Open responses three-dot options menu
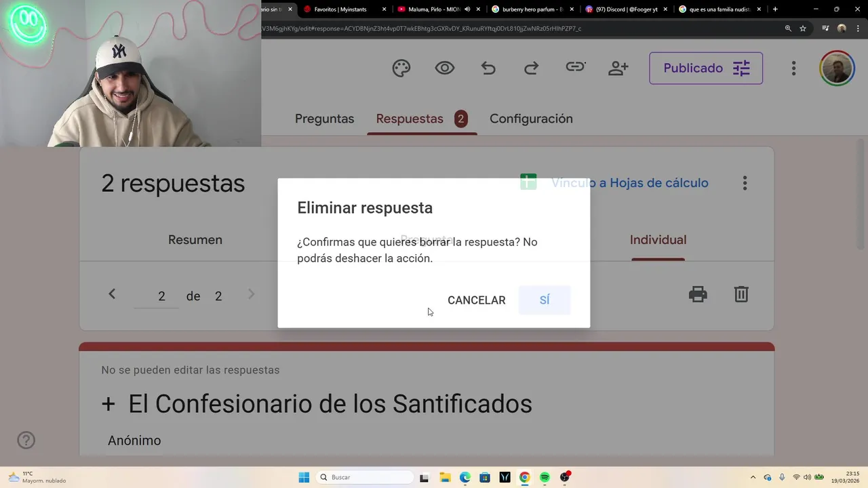The image size is (868, 488). coord(745,183)
